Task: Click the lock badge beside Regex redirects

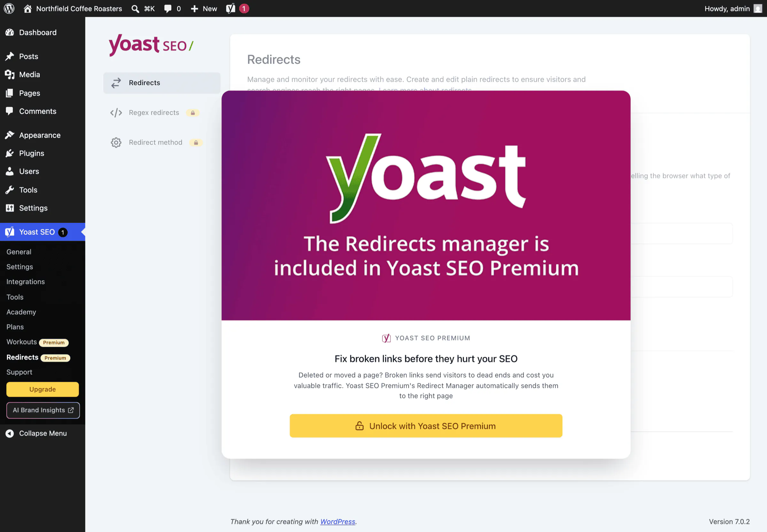Action: point(192,113)
